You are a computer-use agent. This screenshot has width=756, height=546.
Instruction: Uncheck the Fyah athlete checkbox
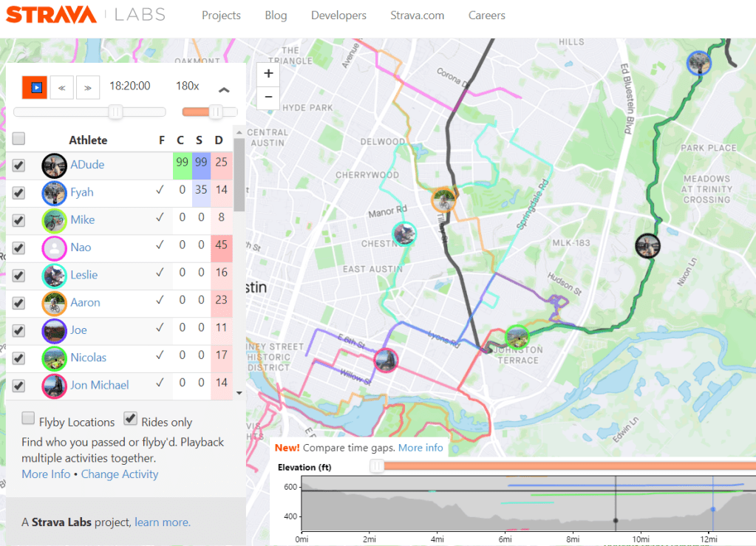click(18, 193)
